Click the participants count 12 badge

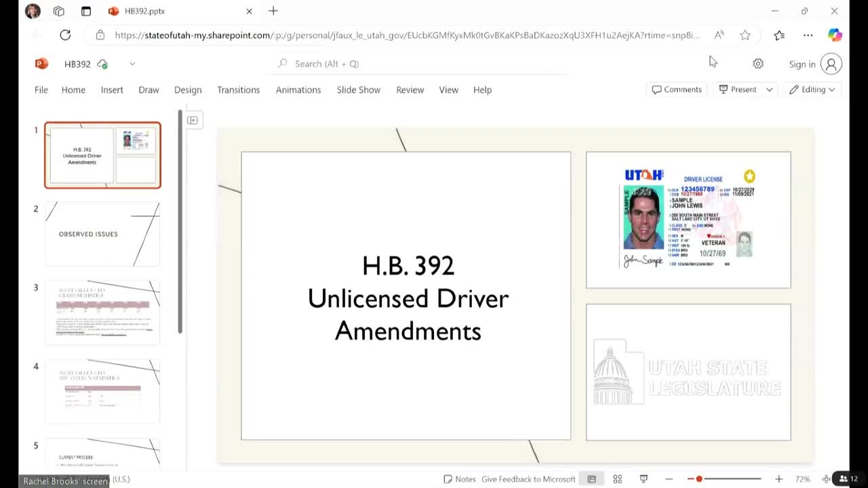click(849, 479)
